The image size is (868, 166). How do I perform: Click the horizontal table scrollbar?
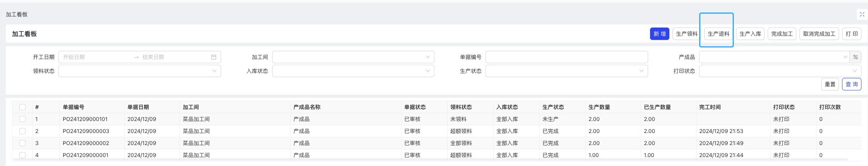click(431, 159)
